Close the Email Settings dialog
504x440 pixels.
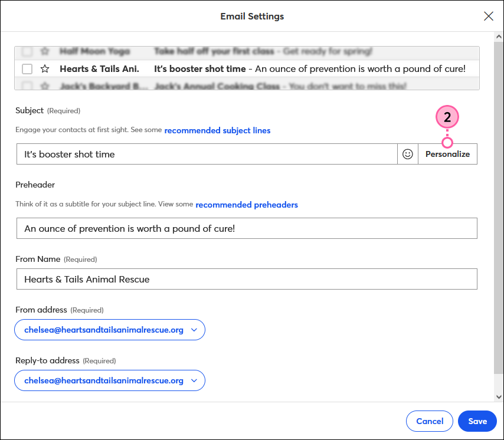click(489, 16)
